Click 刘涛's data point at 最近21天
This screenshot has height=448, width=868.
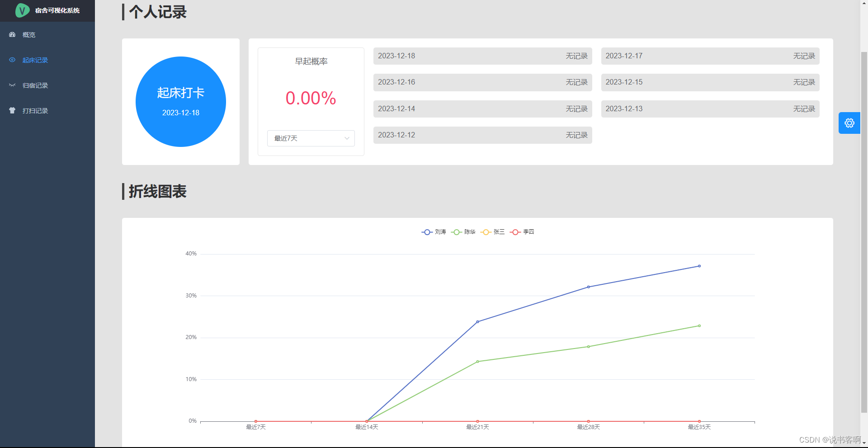coord(477,322)
